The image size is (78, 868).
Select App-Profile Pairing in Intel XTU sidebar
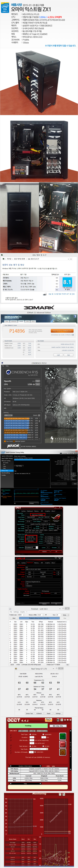[7, 458]
